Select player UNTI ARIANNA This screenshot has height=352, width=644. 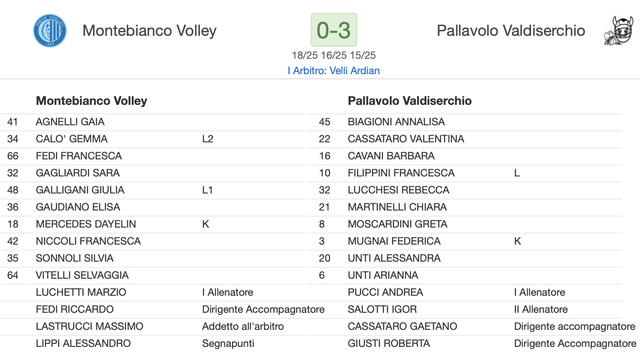383,275
